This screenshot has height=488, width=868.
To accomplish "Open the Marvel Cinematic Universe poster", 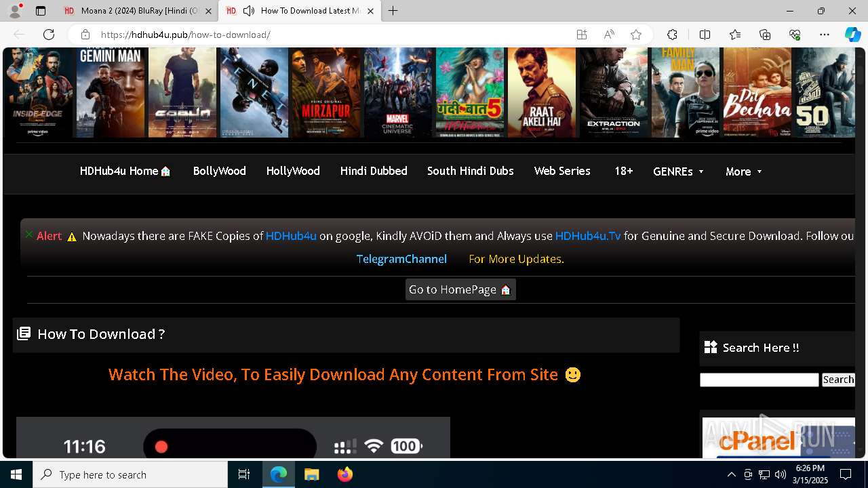I will (398, 92).
